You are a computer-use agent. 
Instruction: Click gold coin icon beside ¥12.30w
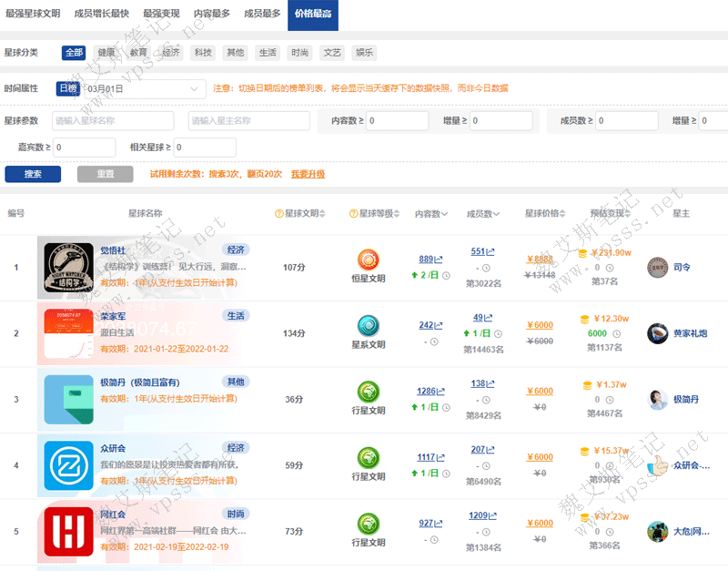pyautogui.click(x=584, y=319)
